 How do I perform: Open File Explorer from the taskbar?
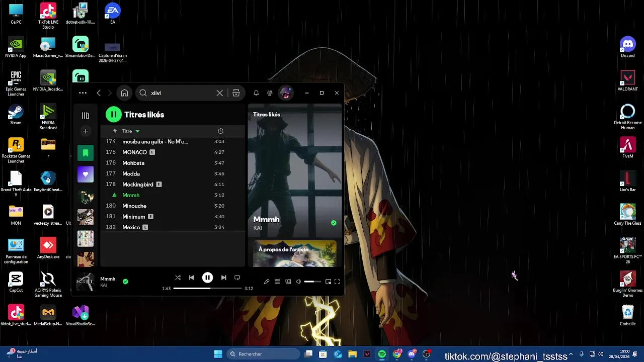[x=352, y=354]
